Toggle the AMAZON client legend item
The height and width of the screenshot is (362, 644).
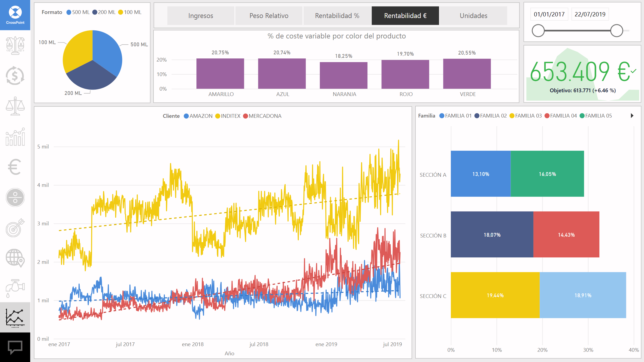[x=198, y=116]
